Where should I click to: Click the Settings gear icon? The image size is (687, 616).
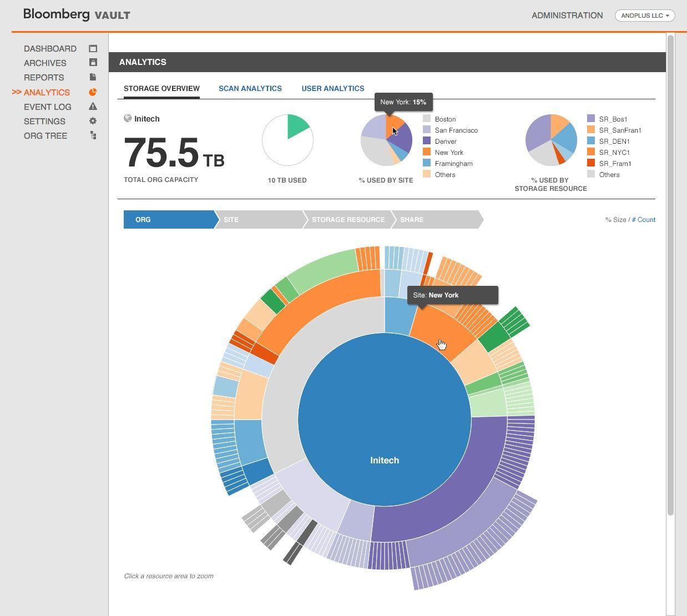click(93, 121)
